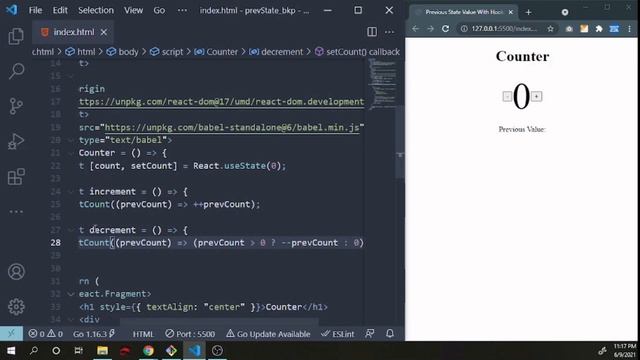Open Run and Debug view
This screenshot has width=640, height=360.
pos(16,141)
